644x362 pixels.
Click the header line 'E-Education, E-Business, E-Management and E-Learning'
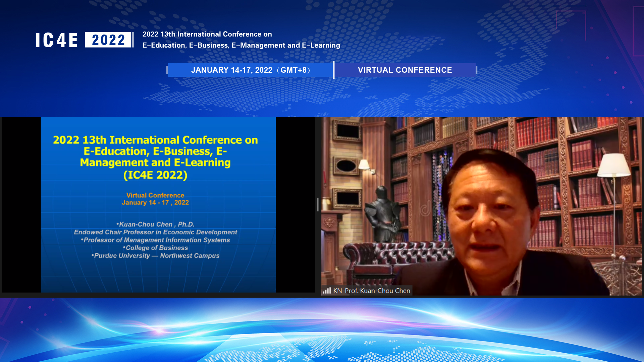click(241, 45)
